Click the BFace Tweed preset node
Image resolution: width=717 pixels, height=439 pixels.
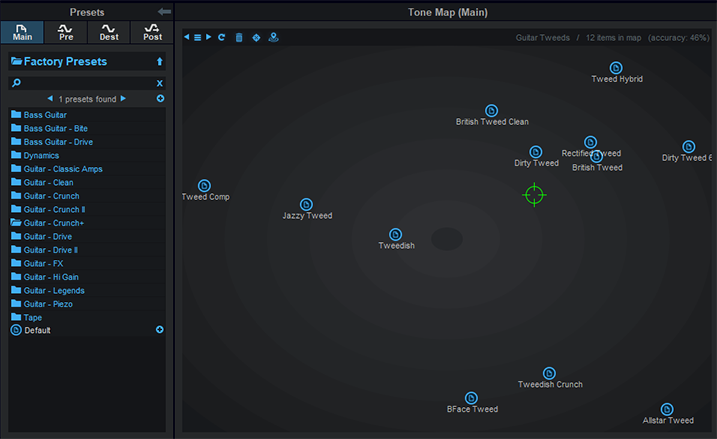471,398
